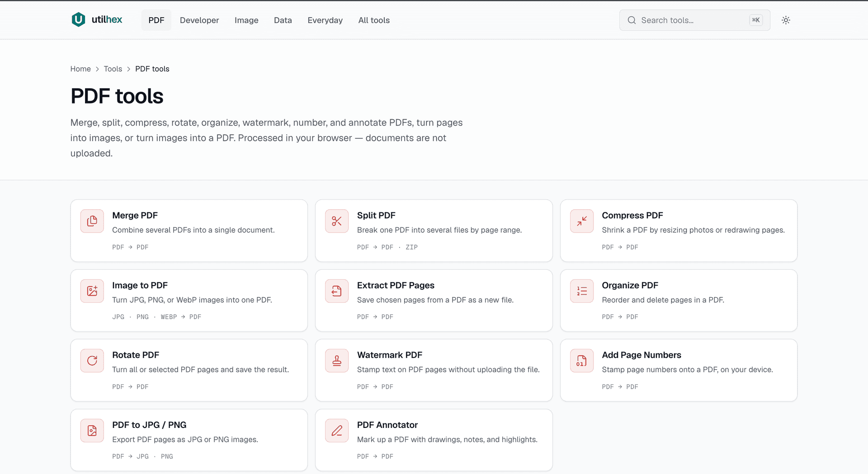
Task: Focus the Search tools field
Action: [694, 20]
